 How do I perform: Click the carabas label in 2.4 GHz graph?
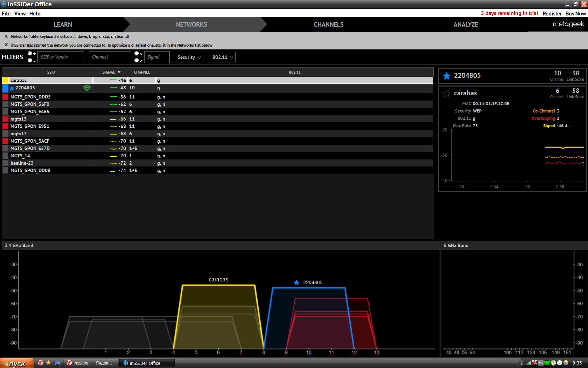tap(218, 280)
